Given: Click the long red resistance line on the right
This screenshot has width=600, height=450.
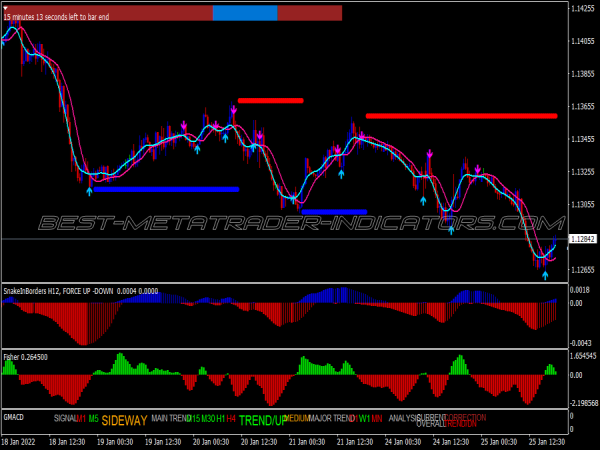Looking at the screenshot, I should (x=461, y=116).
